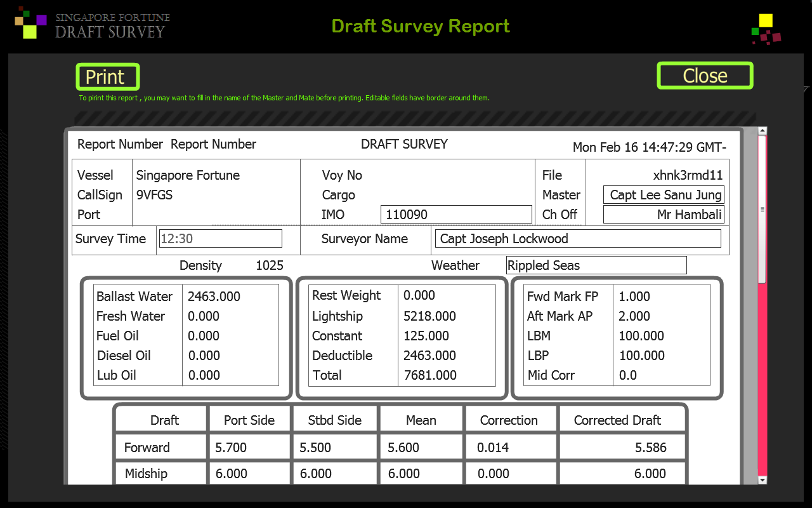812x508 pixels.
Task: Click the Surveyor Name field with Capt Joseph Lockwood
Action: tap(578, 238)
